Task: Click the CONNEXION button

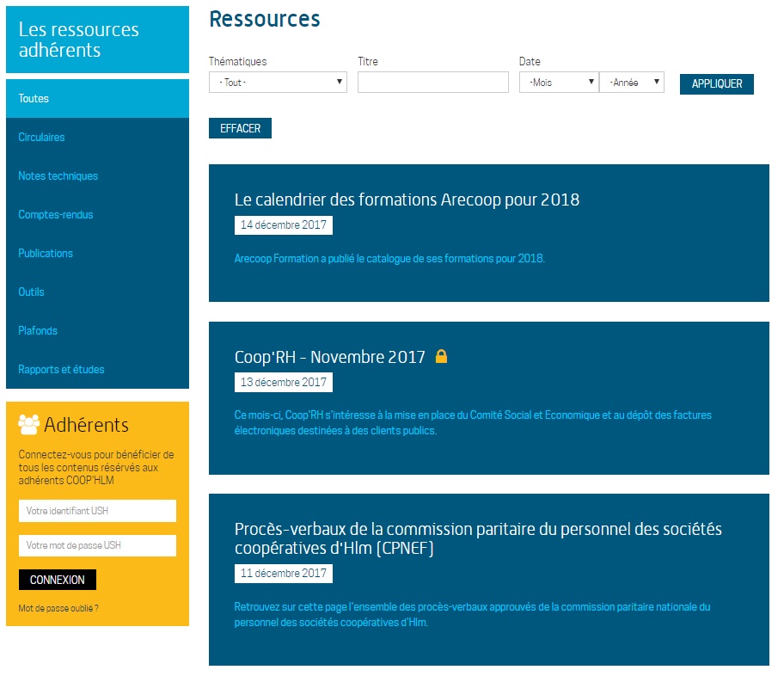Action: [x=58, y=580]
